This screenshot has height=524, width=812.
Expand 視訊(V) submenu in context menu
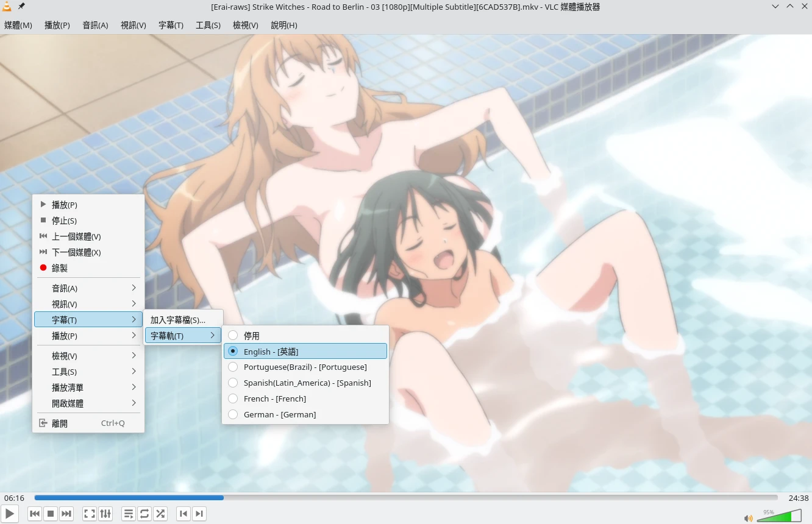tap(88, 303)
